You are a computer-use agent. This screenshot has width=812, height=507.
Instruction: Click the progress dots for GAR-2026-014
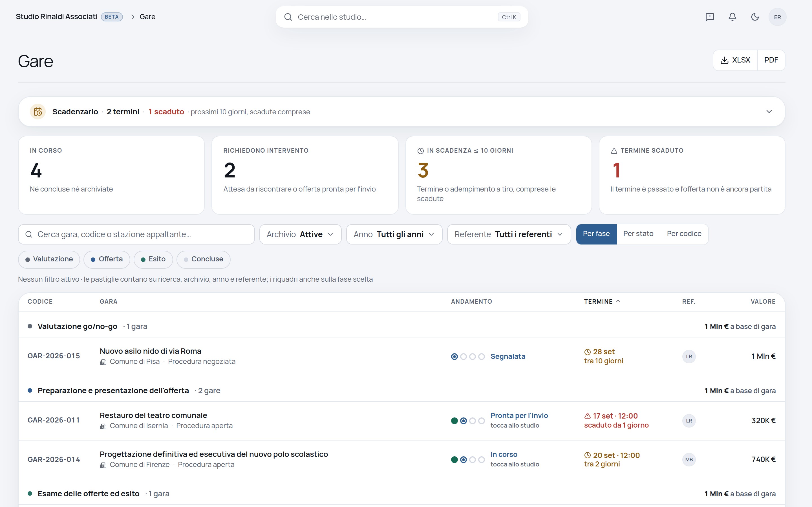click(x=468, y=460)
